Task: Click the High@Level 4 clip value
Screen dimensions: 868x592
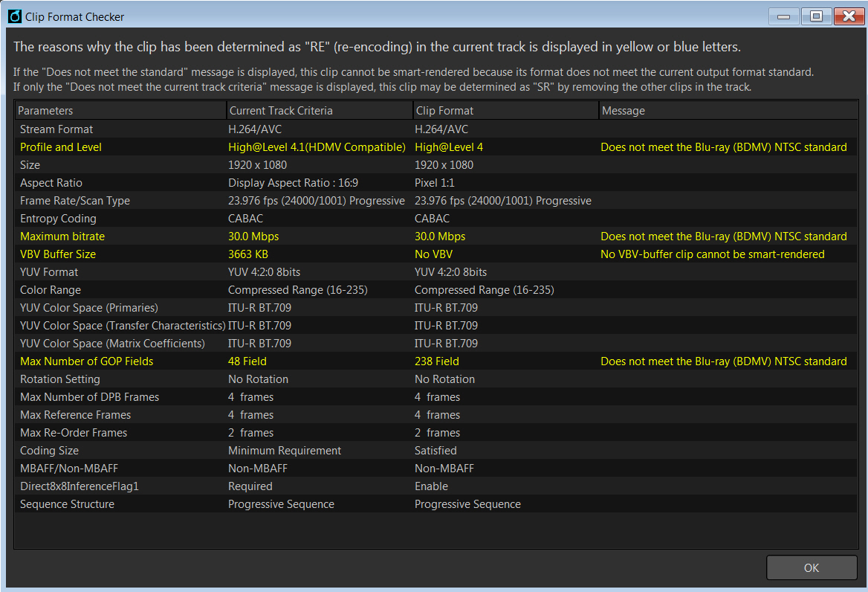Action: [449, 147]
